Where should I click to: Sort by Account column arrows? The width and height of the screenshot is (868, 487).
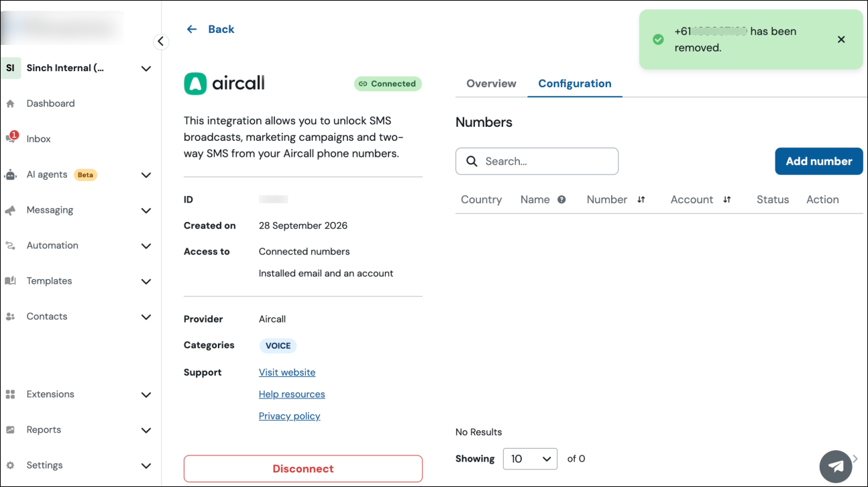[x=726, y=199]
